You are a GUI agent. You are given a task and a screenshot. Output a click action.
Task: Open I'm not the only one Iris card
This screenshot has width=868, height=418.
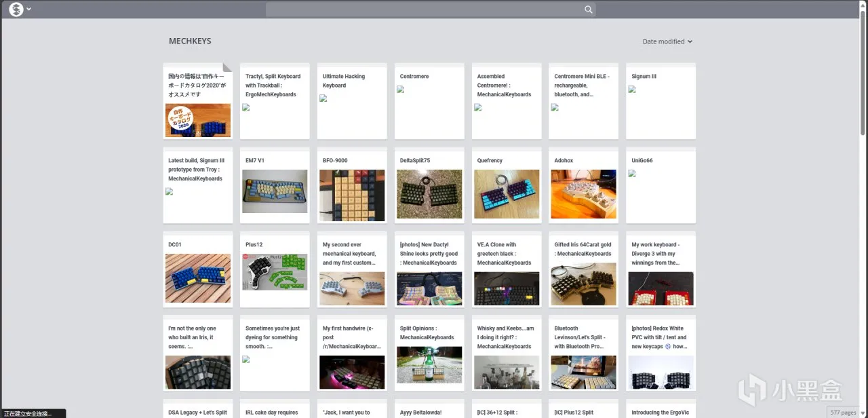click(x=198, y=354)
